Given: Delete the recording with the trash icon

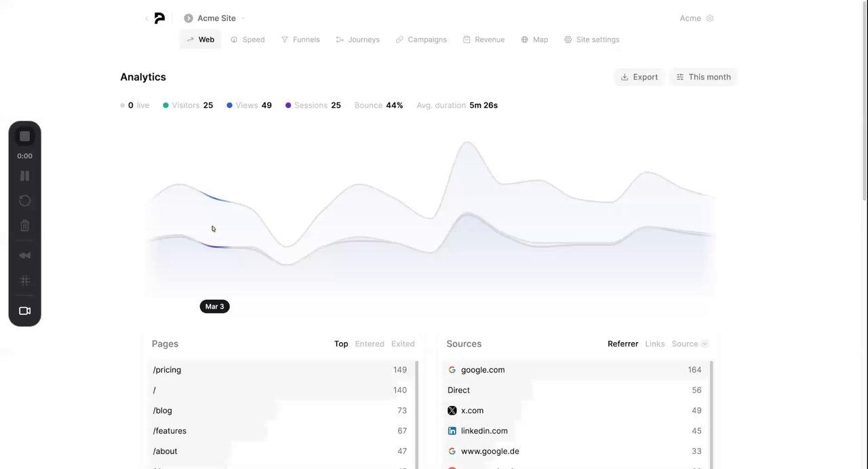Looking at the screenshot, I should click(24, 226).
